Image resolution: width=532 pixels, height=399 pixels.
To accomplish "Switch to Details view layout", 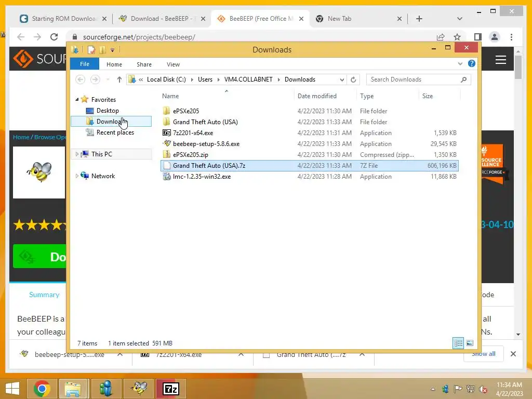I will pos(458,343).
